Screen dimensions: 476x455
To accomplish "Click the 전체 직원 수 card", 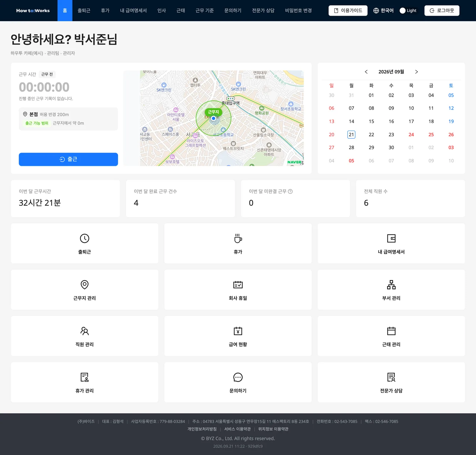I will pos(411,198).
